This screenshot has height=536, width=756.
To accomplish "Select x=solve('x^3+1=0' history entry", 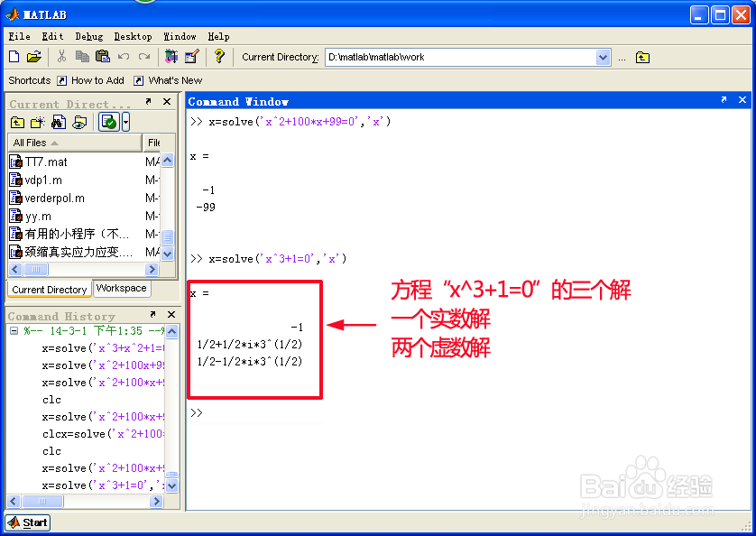I will pos(103,485).
